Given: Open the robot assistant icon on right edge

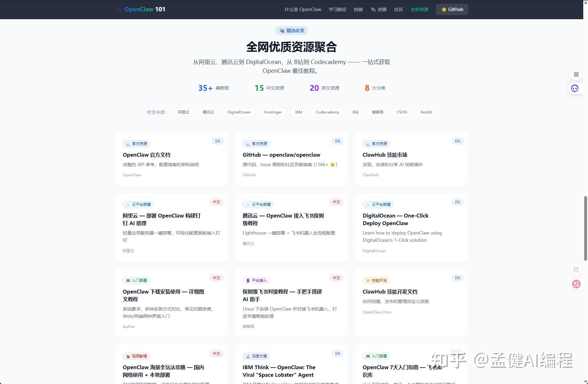Looking at the screenshot, I should point(575,88).
